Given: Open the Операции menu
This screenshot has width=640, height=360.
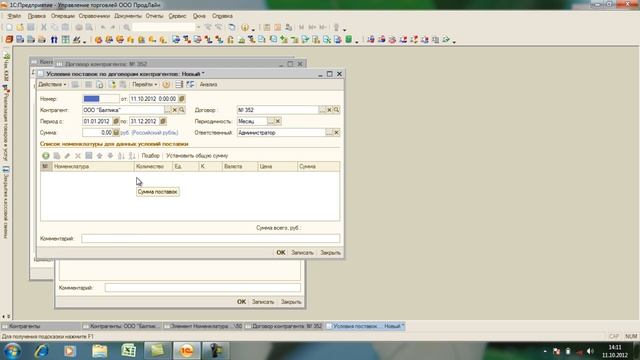Looking at the screenshot, I should [x=62, y=16].
